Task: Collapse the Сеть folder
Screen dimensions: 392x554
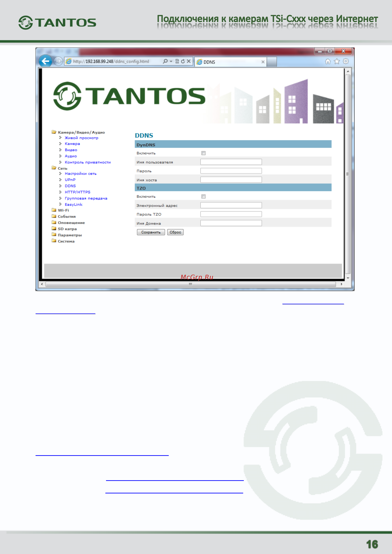Action: pos(54,168)
